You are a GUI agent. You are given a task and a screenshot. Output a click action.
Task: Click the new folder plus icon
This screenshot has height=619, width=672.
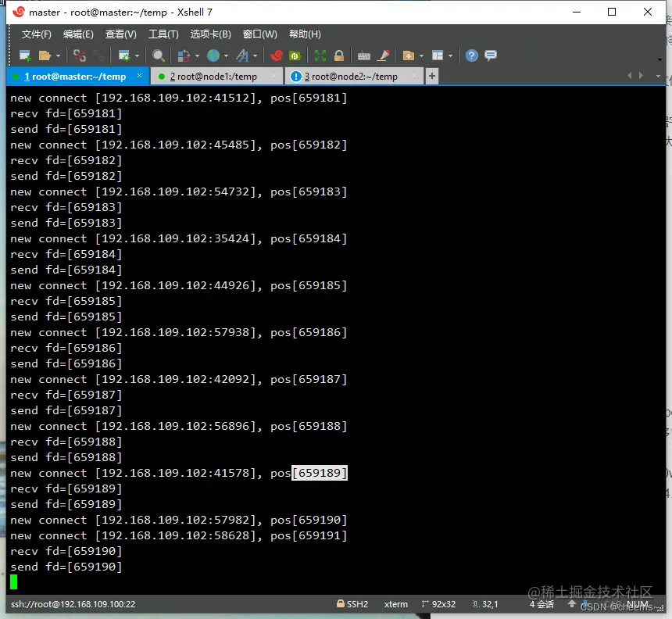(409, 55)
